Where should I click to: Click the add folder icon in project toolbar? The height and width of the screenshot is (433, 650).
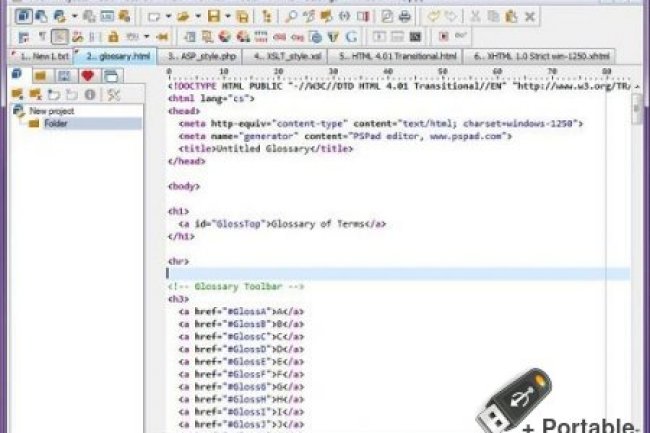(17, 94)
